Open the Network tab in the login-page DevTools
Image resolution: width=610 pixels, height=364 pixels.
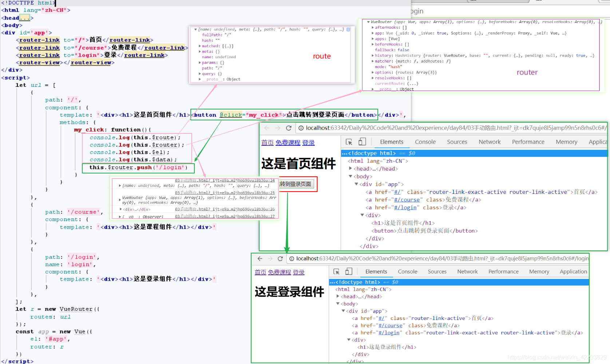click(x=467, y=272)
